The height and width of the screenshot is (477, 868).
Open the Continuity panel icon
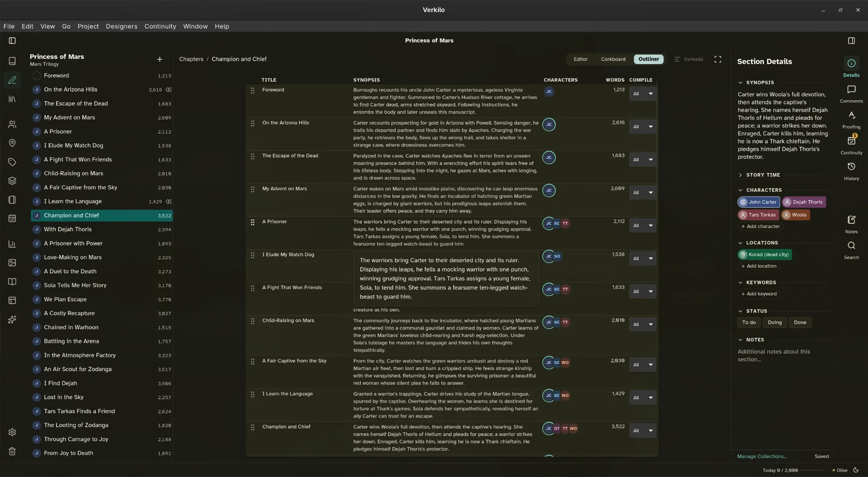pyautogui.click(x=852, y=145)
